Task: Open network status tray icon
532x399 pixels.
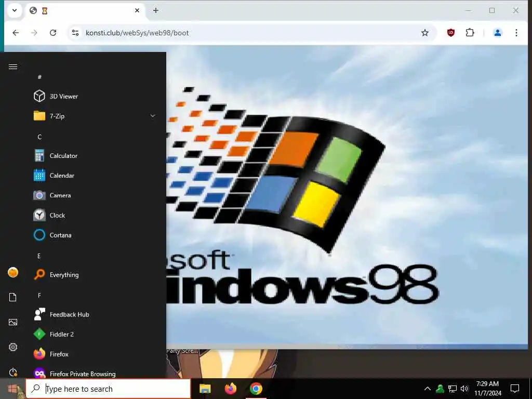Action: 453,389
